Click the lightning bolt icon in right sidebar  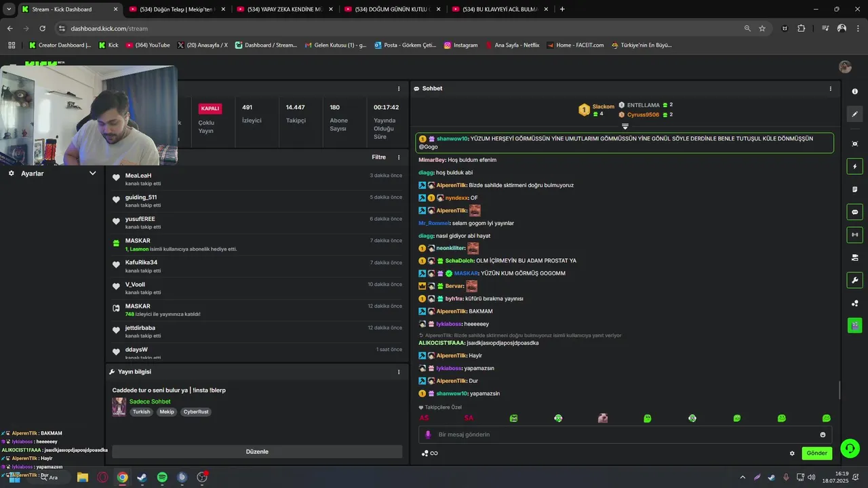(x=854, y=167)
